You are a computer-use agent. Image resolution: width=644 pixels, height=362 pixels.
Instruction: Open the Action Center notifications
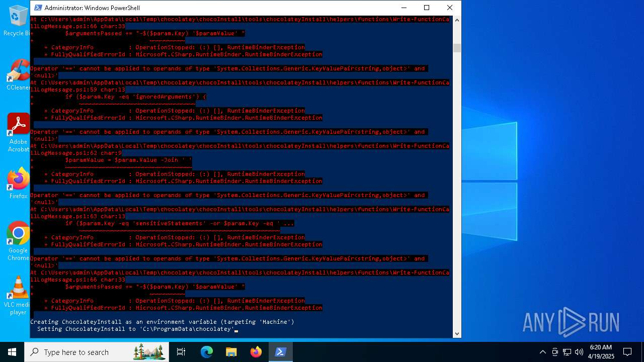(627, 352)
